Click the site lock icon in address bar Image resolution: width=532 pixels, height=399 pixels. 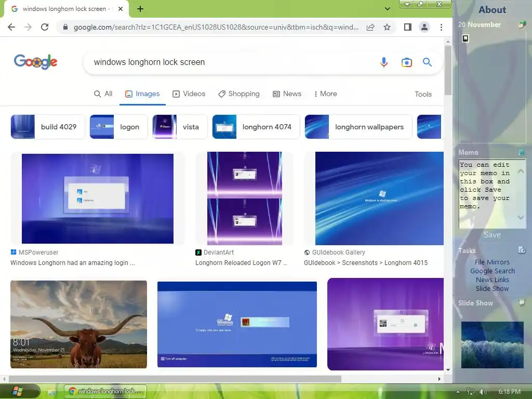65,27
